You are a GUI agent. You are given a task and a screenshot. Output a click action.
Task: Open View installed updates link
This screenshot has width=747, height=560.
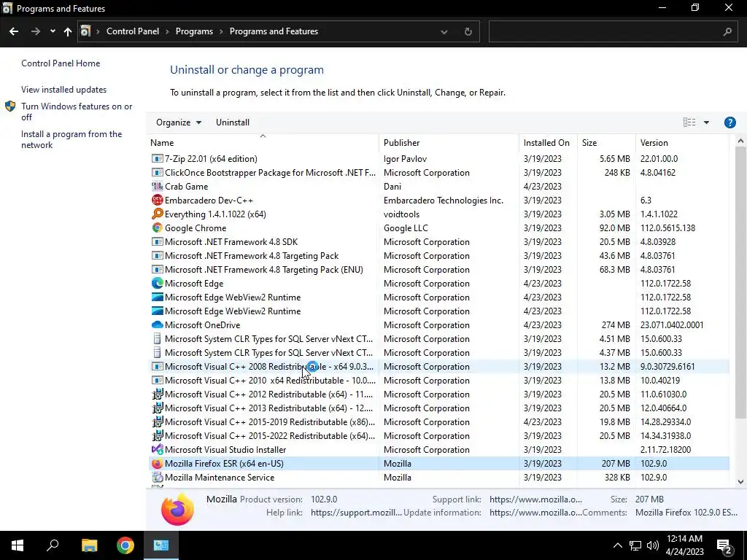coord(64,90)
